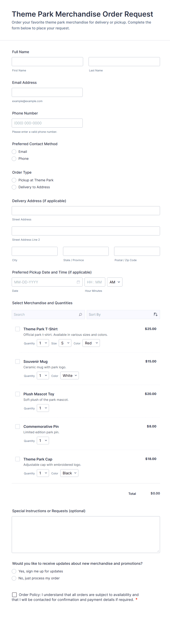Tick the Souvenir Mug checkbox

click(18, 362)
